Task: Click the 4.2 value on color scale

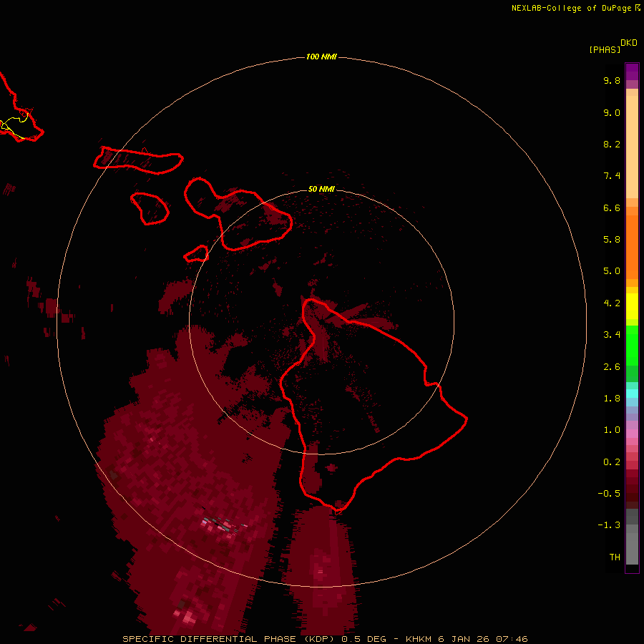Action: click(612, 303)
